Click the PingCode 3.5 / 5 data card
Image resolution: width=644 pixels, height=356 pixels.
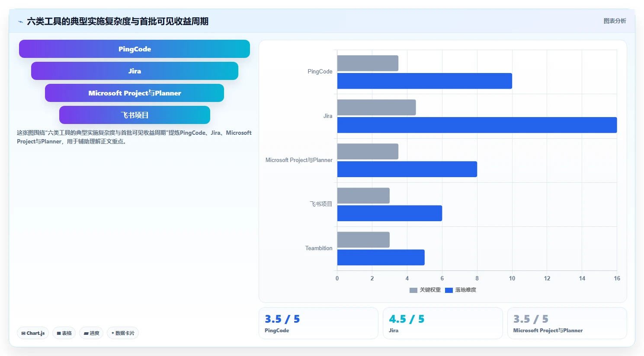318,323
